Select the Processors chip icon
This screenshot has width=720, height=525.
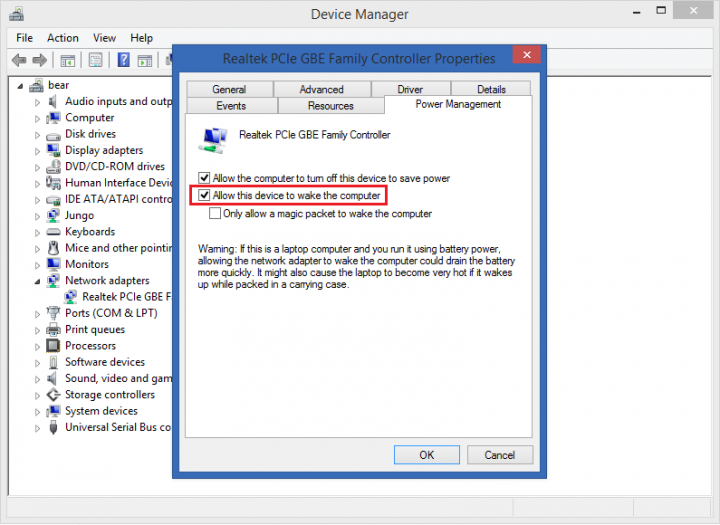pyautogui.click(x=53, y=345)
